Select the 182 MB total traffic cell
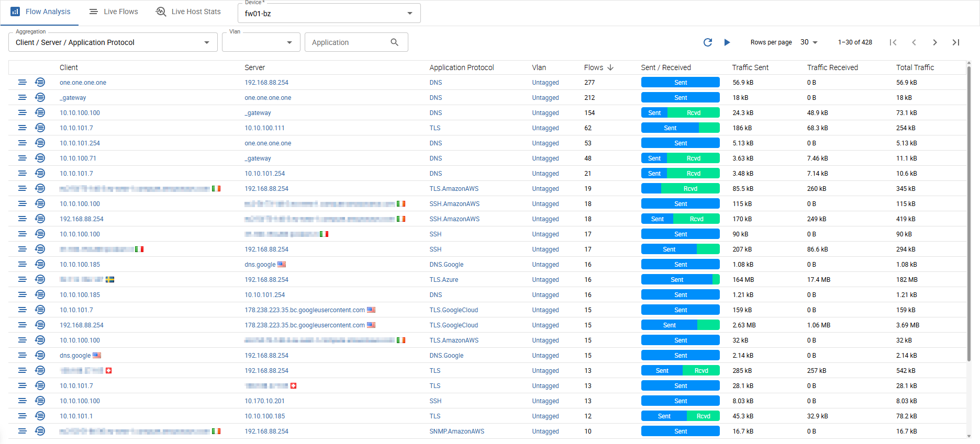 click(x=907, y=280)
